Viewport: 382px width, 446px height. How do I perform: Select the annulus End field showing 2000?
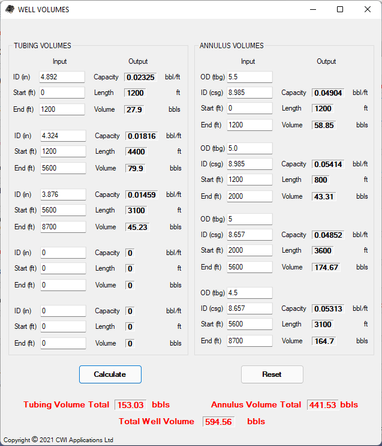click(250, 196)
